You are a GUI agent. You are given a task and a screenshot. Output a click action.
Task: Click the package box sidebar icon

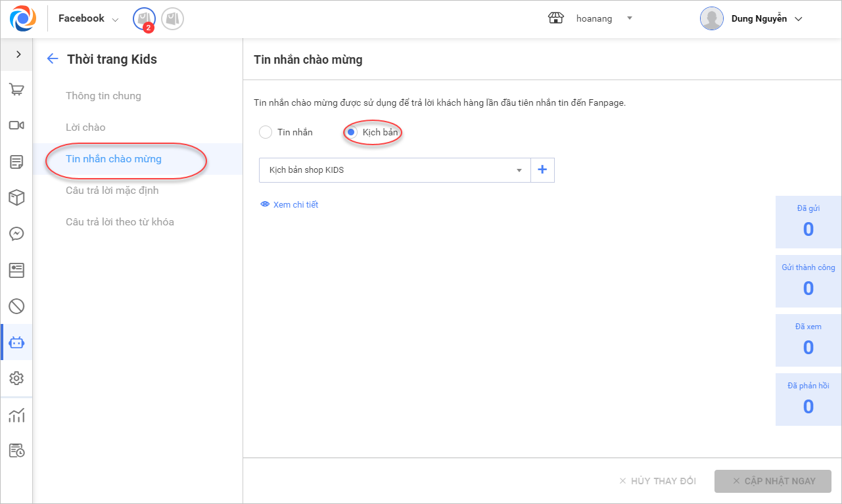coord(16,197)
